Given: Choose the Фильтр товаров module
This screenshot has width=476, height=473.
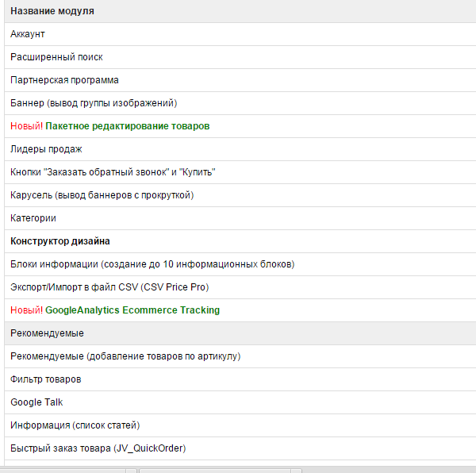Looking at the screenshot, I should (240, 379).
